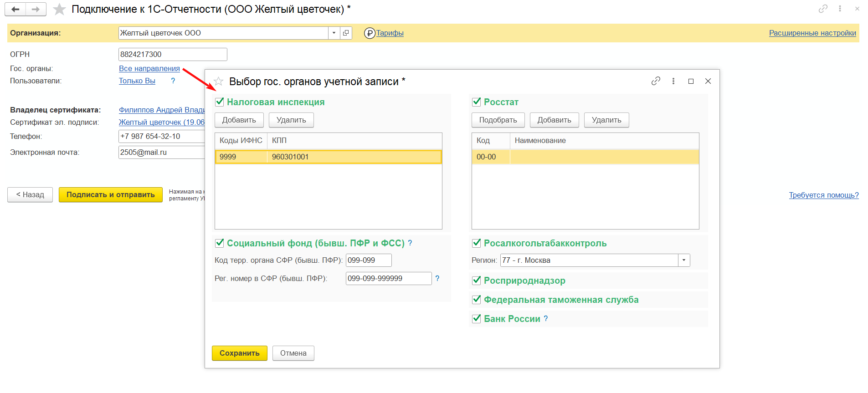Disable the Росприроднадзор checkbox

click(477, 281)
